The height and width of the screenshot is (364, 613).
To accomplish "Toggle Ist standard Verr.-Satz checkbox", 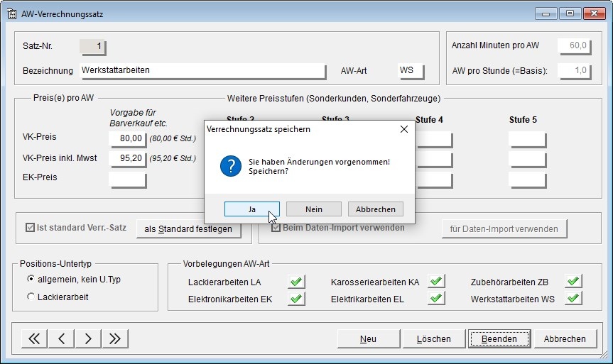I will [30, 227].
